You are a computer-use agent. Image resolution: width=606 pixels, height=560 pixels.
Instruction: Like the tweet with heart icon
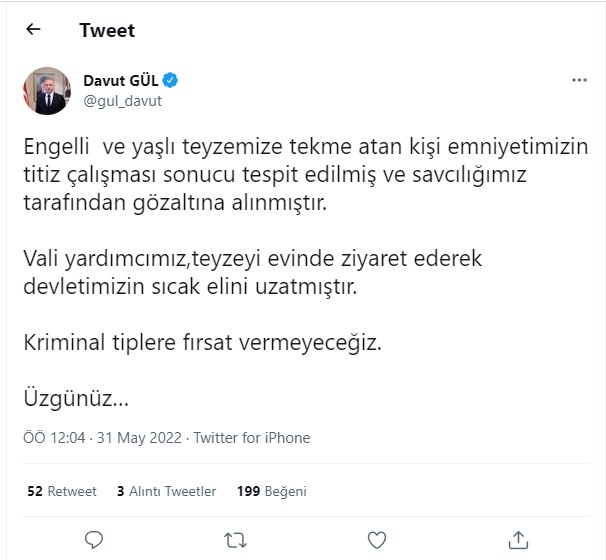(x=376, y=540)
